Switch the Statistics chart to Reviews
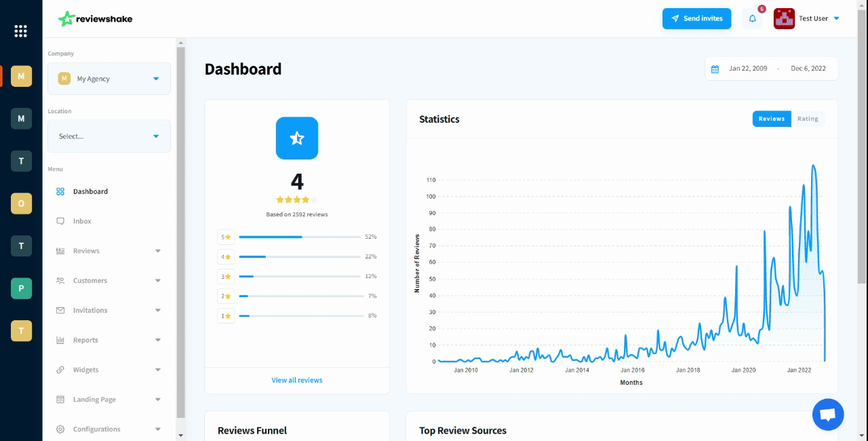868x441 pixels. (x=772, y=119)
